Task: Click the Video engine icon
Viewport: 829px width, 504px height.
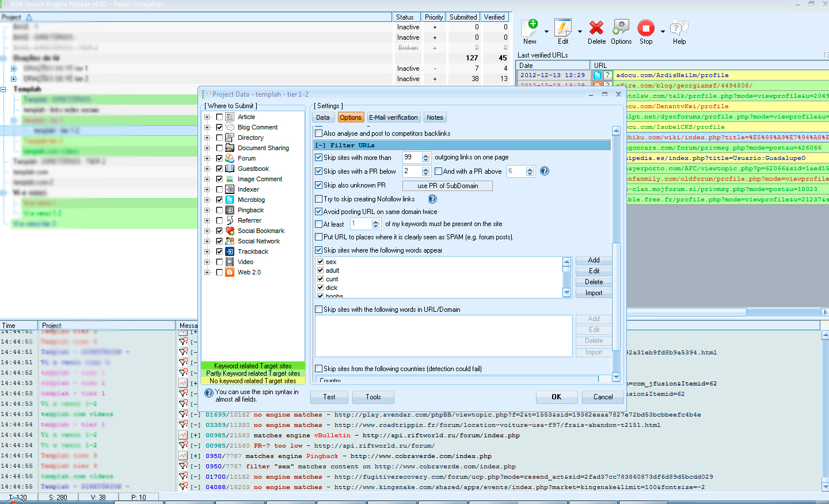Action: click(230, 262)
